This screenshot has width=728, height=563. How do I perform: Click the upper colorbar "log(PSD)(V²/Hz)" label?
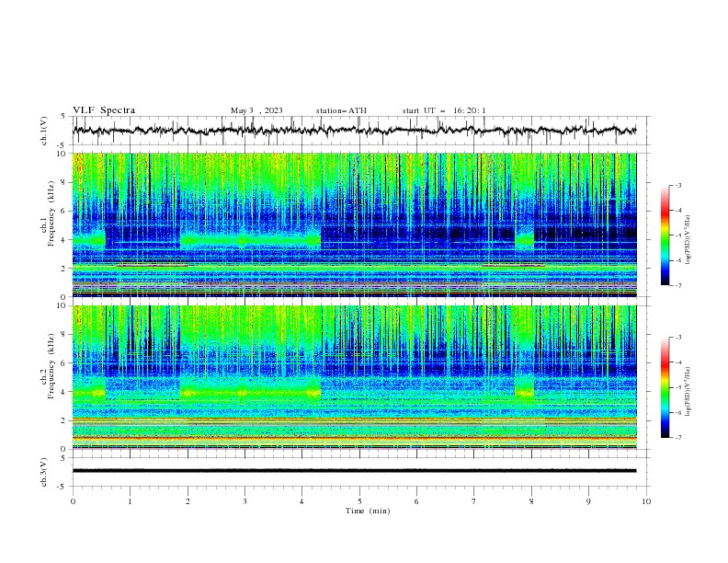click(x=688, y=240)
